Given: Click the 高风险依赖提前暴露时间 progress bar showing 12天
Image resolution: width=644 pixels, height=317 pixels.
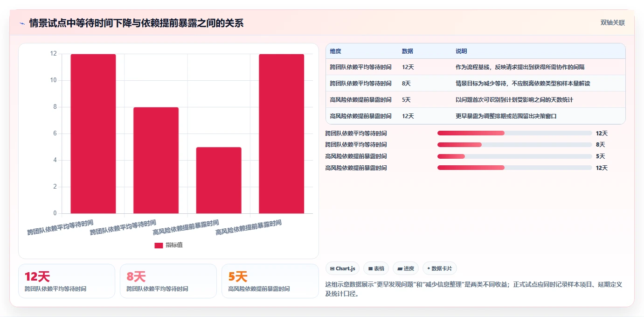Looking at the screenshot, I should point(515,168).
